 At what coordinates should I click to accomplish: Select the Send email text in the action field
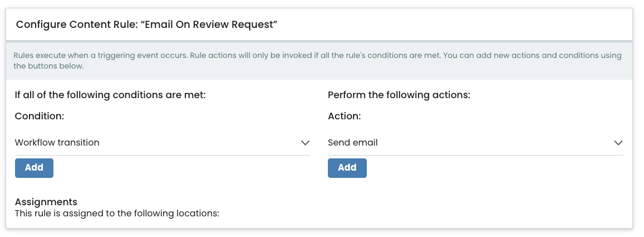(x=353, y=143)
